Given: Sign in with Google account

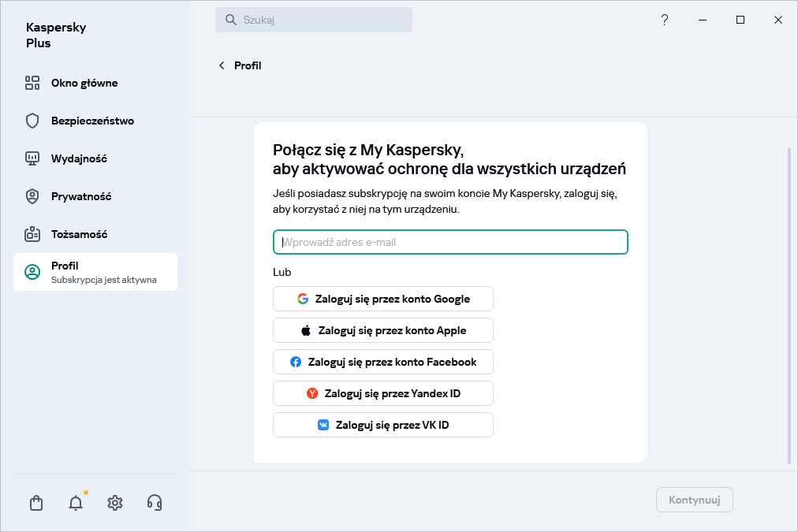Looking at the screenshot, I should click(x=383, y=299).
